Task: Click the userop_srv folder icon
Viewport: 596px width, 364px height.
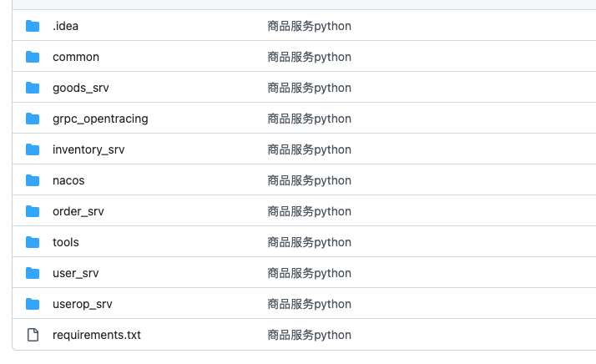Action: point(33,304)
